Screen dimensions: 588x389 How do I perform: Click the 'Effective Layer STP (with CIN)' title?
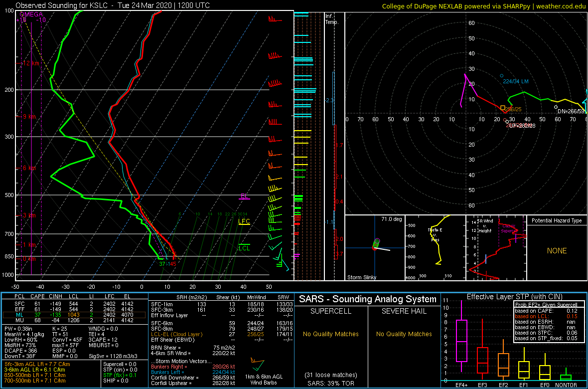(514, 297)
